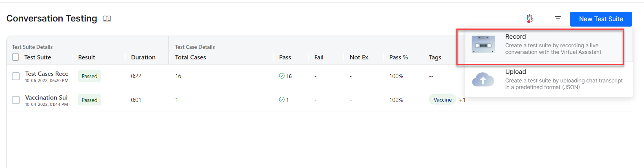
Task: Click the Result column header
Action: (x=87, y=57)
